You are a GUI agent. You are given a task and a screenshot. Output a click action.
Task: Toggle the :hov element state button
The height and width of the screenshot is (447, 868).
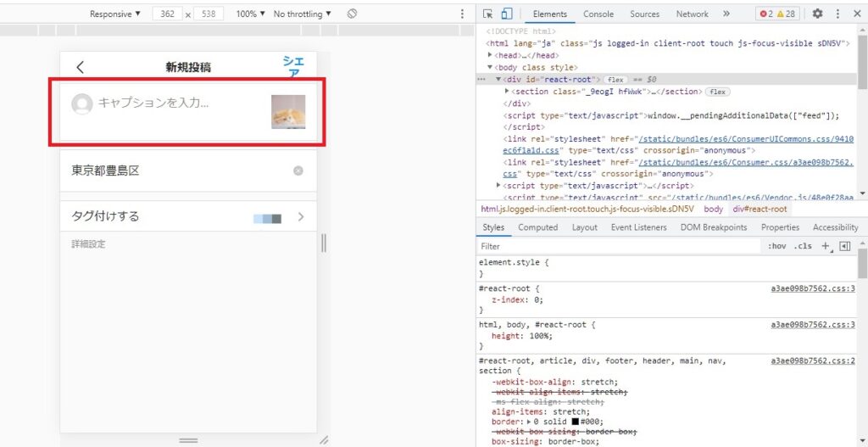point(776,246)
